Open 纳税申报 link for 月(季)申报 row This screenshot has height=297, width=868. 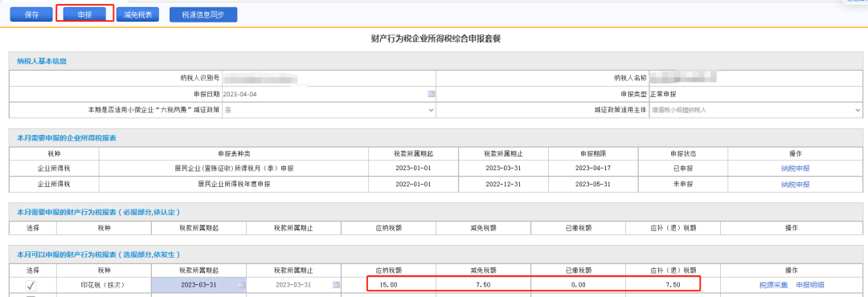pos(795,169)
